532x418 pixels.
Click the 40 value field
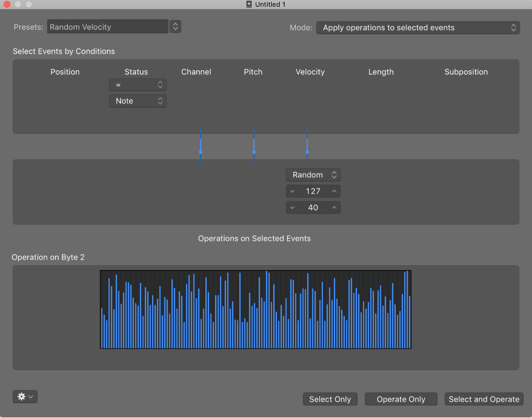click(x=313, y=208)
